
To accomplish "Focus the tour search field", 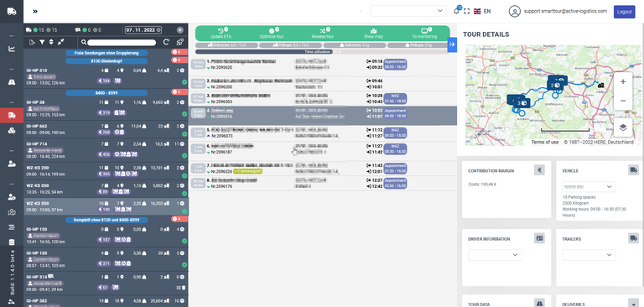I will pos(122,42).
